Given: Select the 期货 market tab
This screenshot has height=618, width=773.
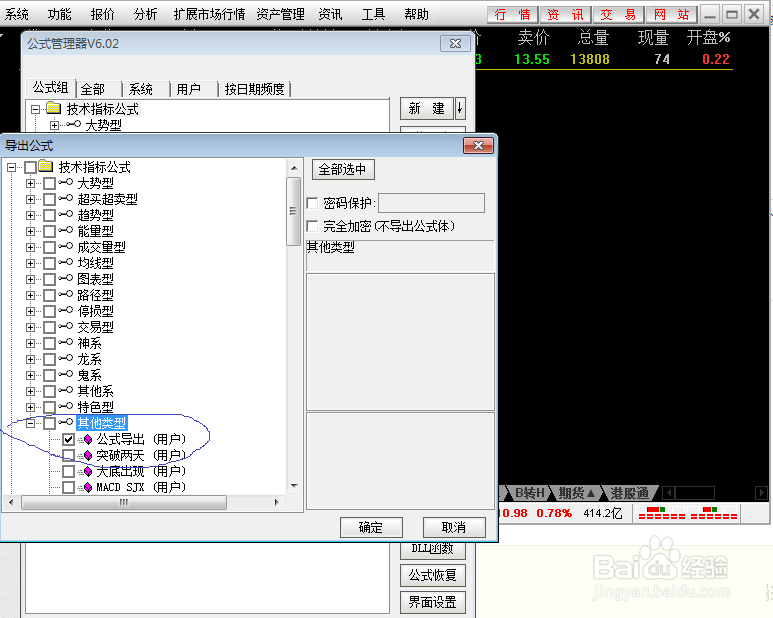Looking at the screenshot, I should click(x=576, y=492).
